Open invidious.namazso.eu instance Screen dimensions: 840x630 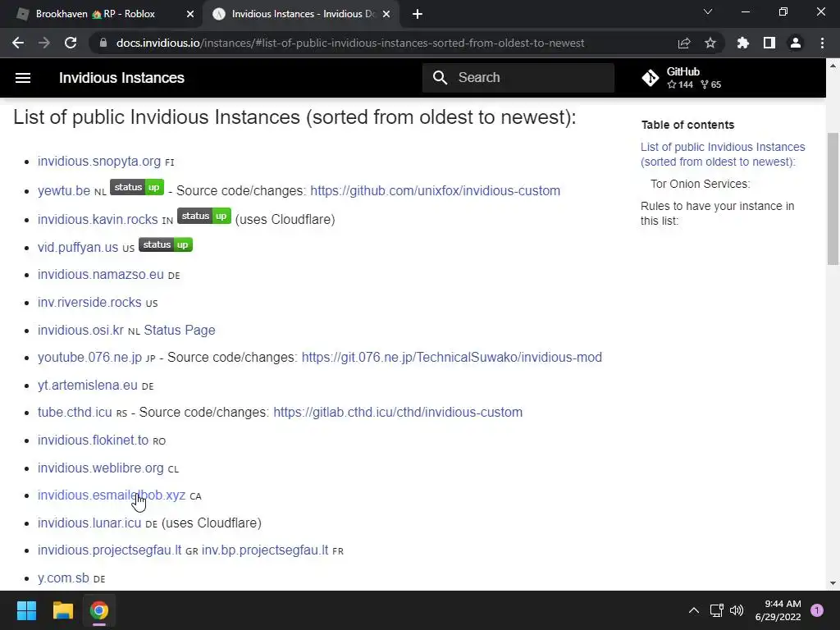pyautogui.click(x=101, y=274)
